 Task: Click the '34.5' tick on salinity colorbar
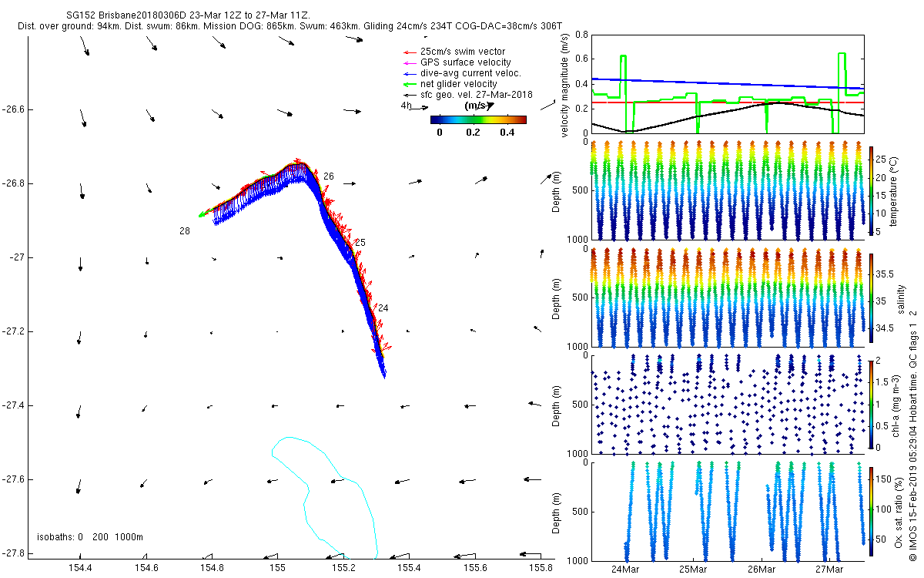tap(885, 328)
